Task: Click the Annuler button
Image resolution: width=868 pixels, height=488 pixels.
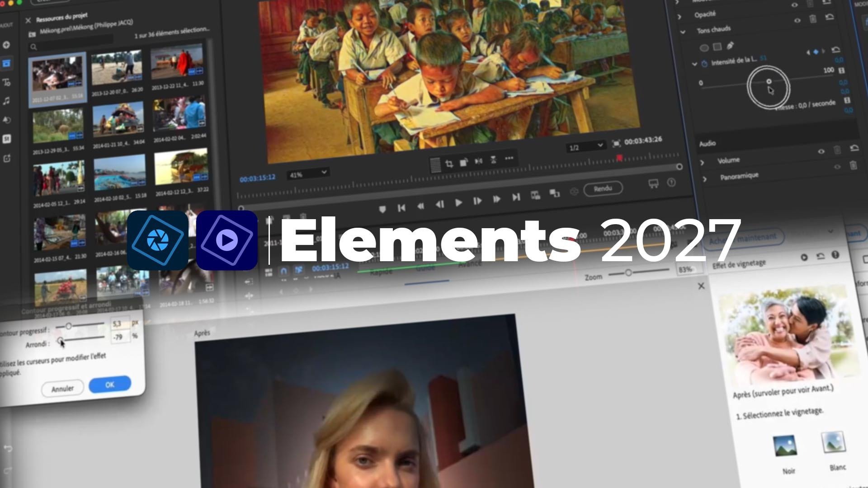Action: pyautogui.click(x=62, y=389)
